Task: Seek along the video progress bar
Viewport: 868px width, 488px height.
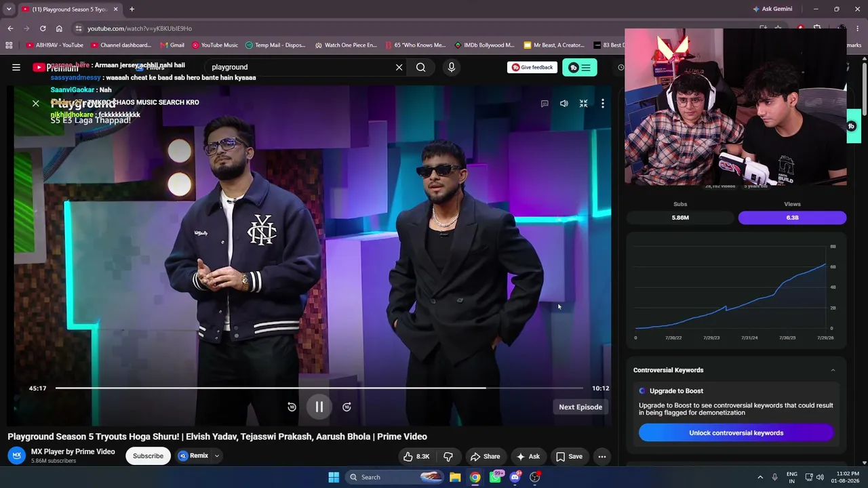Action: pos(319,388)
